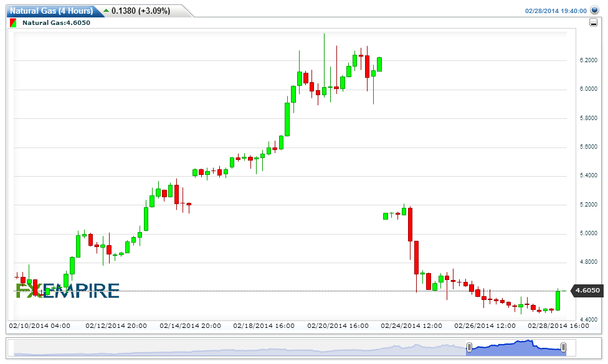Click the Natural Gas:4.6050 legend label
608x364 pixels.
(56, 22)
